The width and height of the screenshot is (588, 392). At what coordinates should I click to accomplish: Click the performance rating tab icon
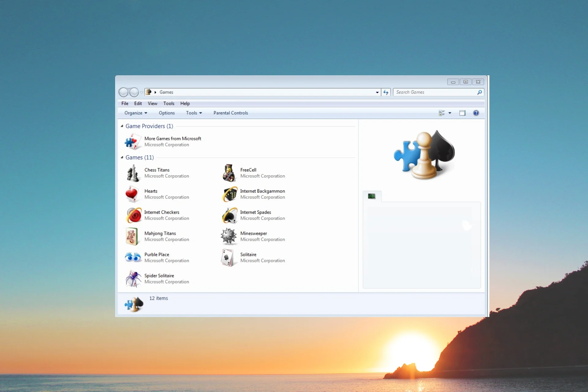coord(372,196)
